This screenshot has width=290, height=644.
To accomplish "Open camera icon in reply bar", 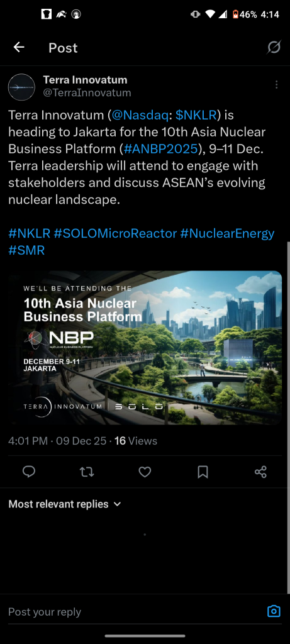I will click(x=274, y=611).
